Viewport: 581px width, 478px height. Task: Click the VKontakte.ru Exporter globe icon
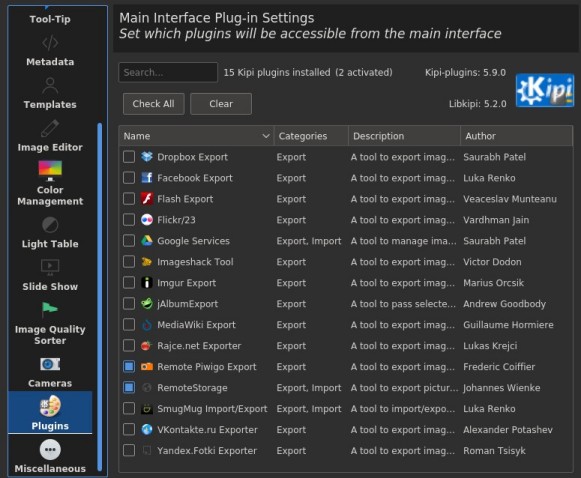click(x=147, y=430)
